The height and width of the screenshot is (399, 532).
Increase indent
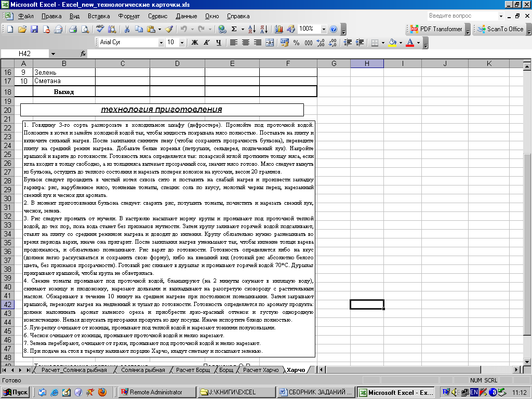coord(360,43)
